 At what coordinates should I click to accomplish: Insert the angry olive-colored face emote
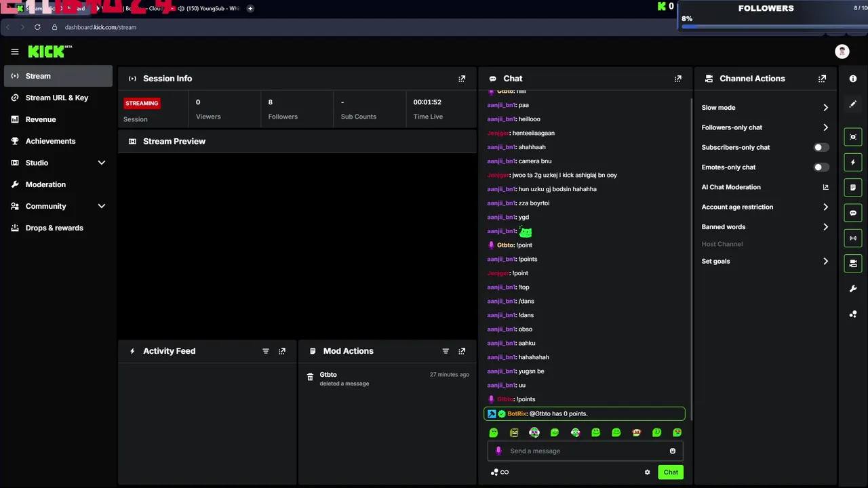[514, 432]
